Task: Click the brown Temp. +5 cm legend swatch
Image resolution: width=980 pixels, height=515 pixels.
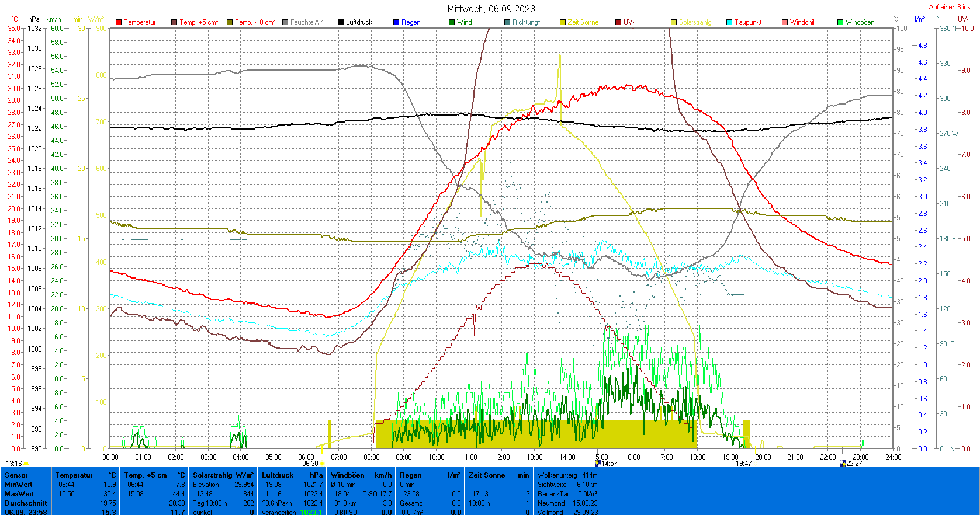Action: coord(174,22)
